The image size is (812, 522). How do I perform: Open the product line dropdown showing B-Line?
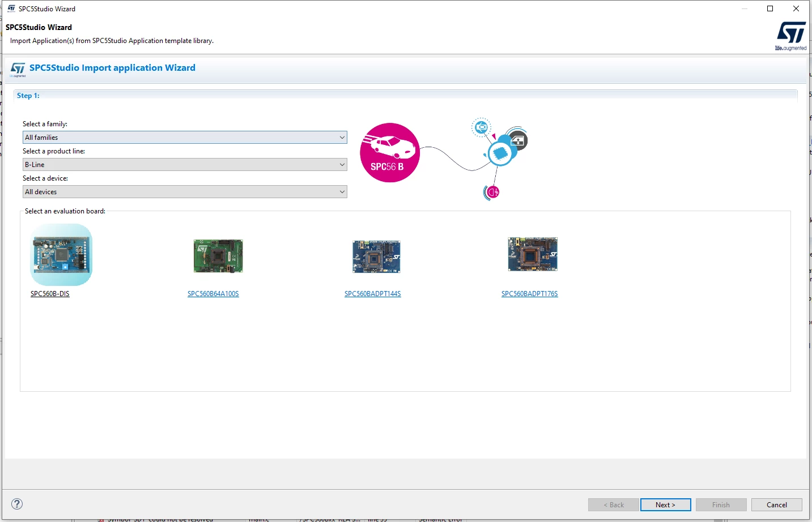tap(185, 165)
